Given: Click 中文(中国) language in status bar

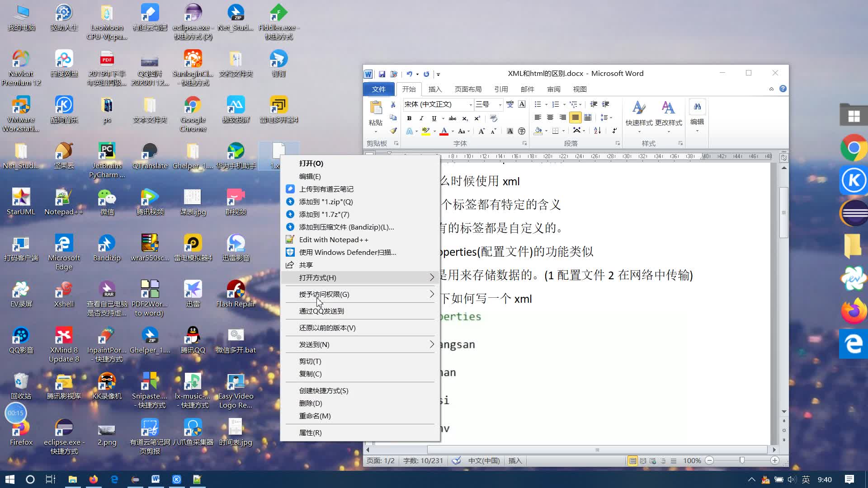Looking at the screenshot, I should click(x=484, y=461).
